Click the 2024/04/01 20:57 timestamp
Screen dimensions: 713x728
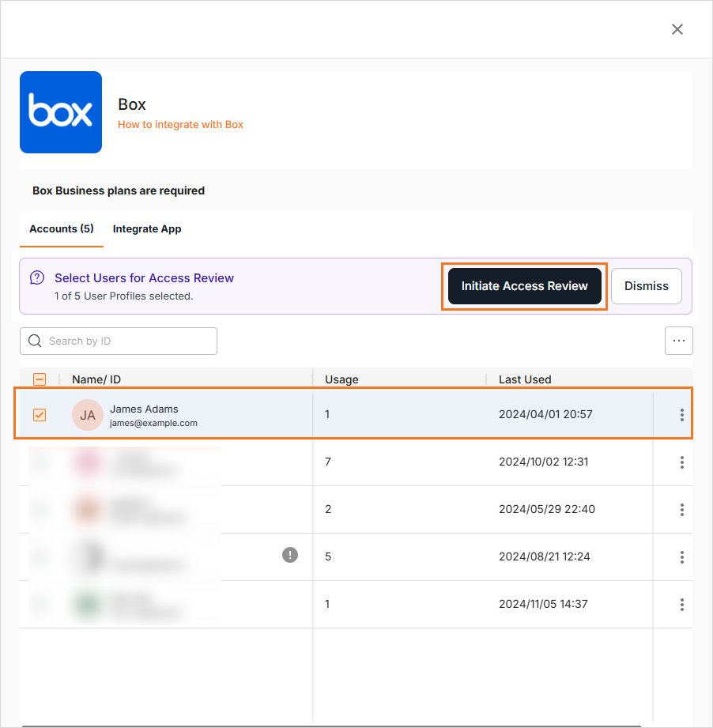545,414
